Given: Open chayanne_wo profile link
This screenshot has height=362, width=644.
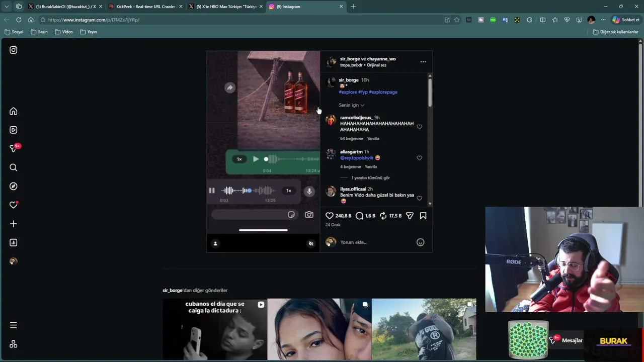Looking at the screenshot, I should (x=381, y=59).
